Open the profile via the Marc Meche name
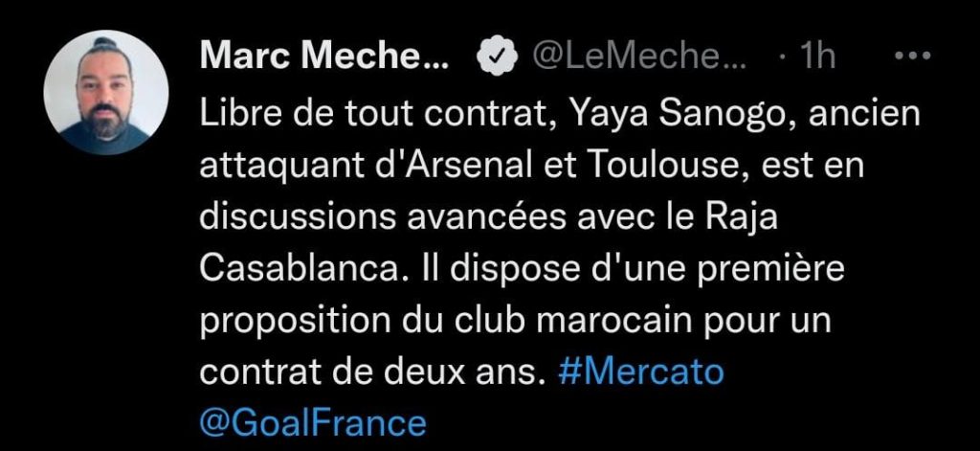The width and height of the screenshot is (980, 451). 324,57
